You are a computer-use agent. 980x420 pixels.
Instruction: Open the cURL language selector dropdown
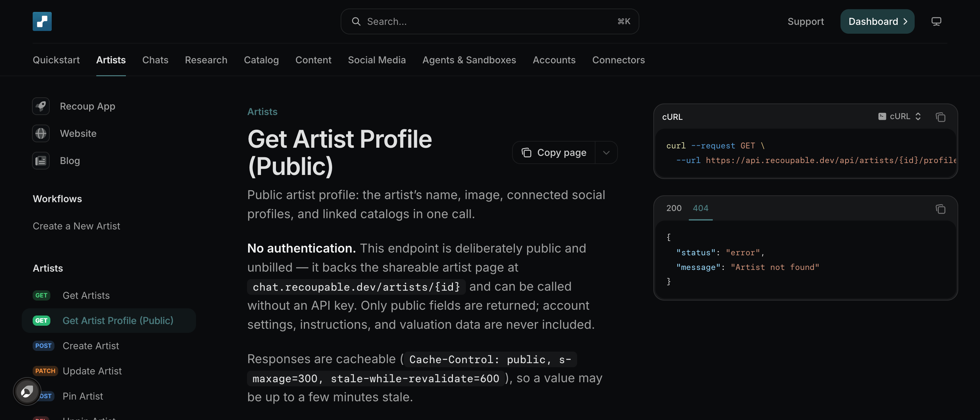point(900,116)
